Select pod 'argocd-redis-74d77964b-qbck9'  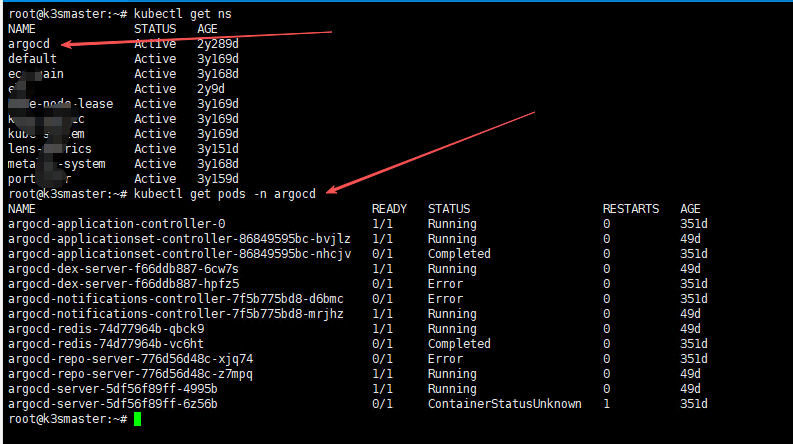(106, 329)
